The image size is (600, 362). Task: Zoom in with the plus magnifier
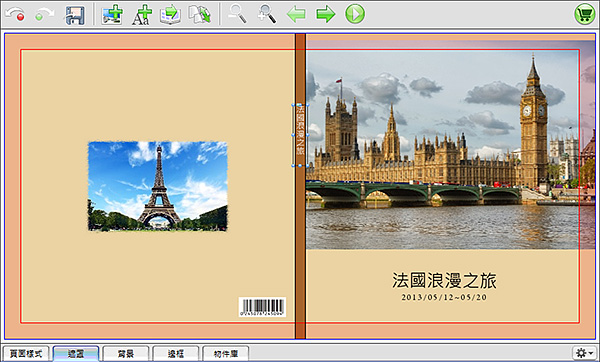coord(267,14)
